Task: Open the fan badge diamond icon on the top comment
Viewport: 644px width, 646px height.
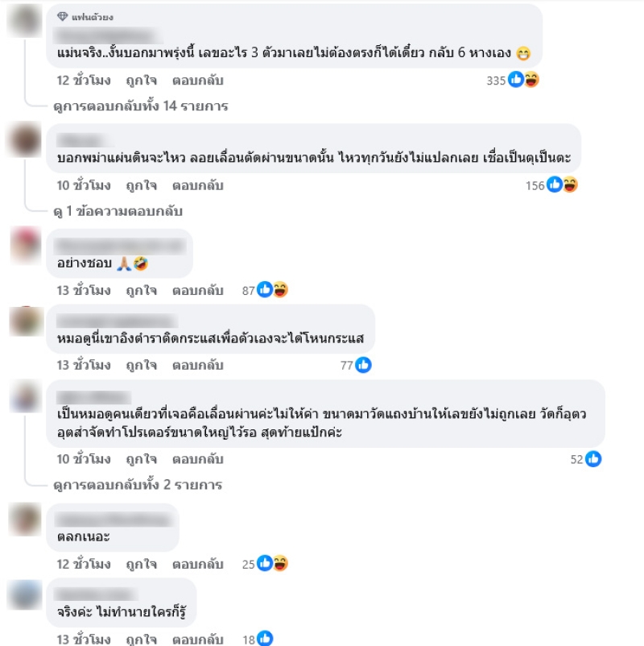Action: click(62, 16)
